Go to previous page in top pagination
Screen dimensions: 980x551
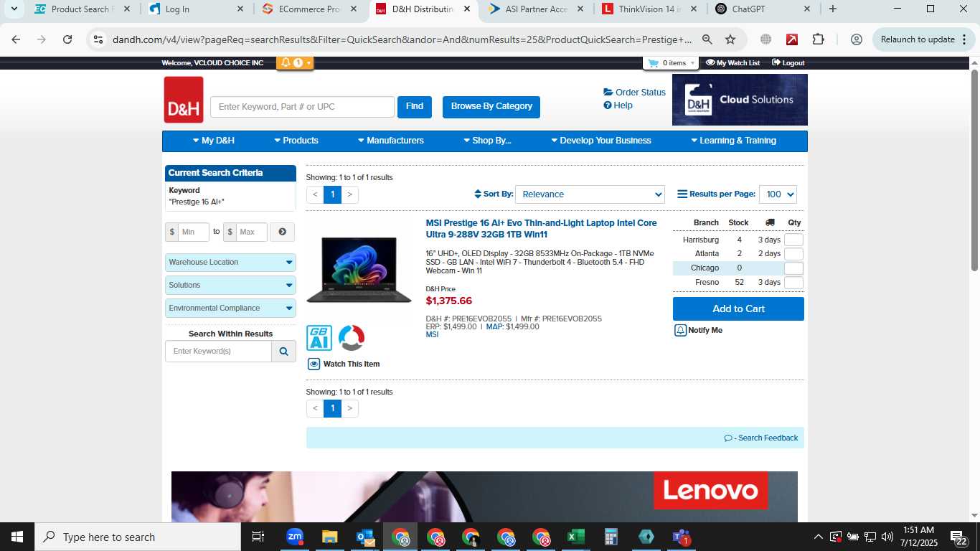pos(315,194)
